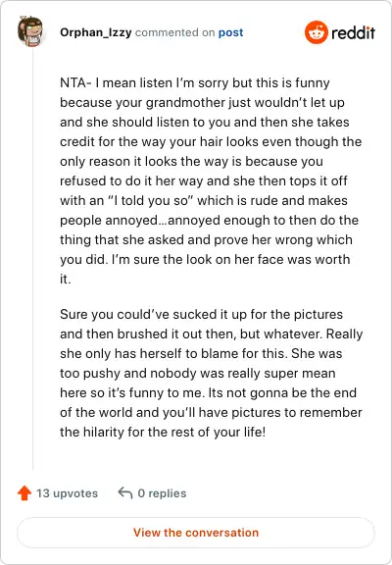
Task: Click the words "your grandmother just wouldn't let up"
Action: 230,102
